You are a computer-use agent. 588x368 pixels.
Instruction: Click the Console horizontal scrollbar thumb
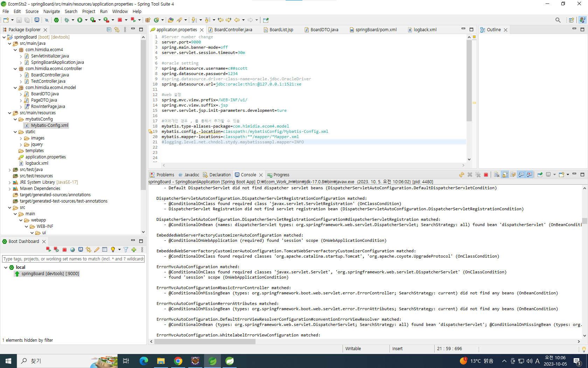click(205, 341)
